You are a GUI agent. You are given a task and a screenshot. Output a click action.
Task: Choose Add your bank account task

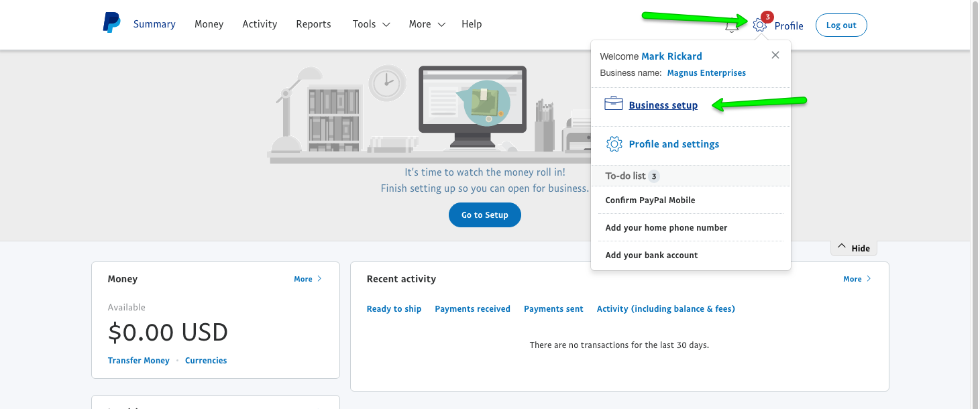651,255
